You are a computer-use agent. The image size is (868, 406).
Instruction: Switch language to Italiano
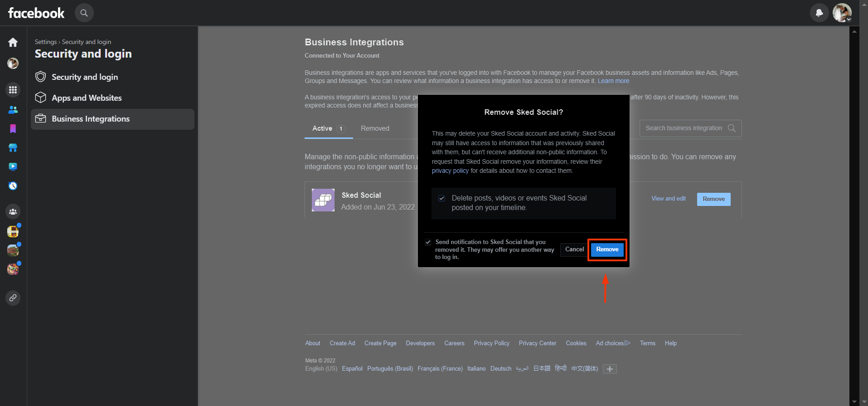[476, 369]
